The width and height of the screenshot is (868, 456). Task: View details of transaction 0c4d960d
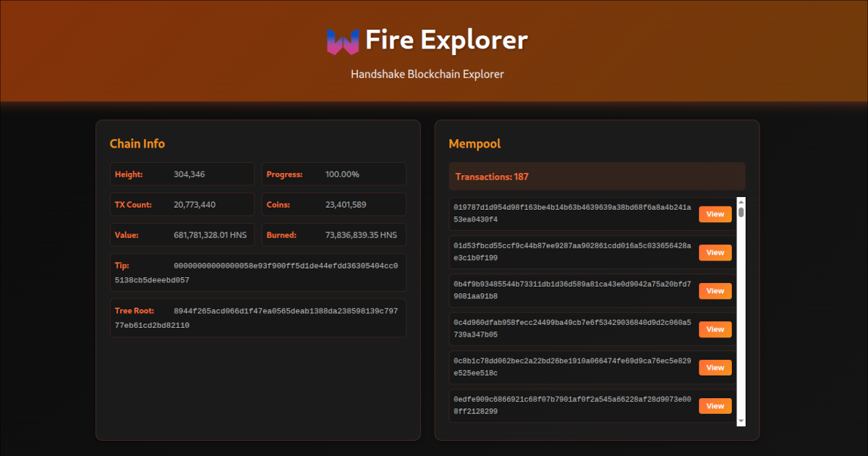715,329
